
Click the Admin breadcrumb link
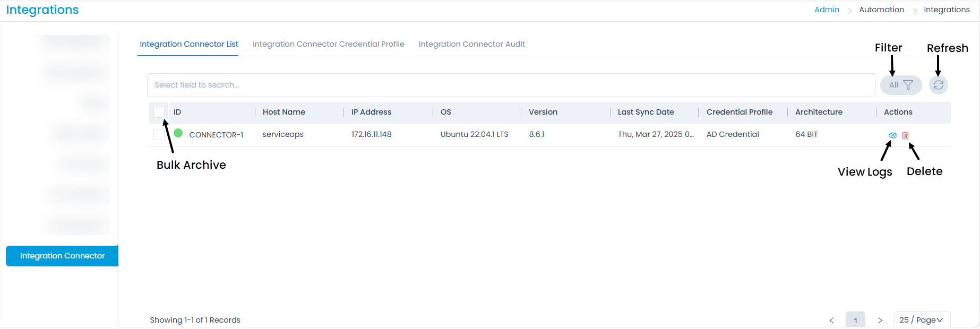(x=827, y=10)
